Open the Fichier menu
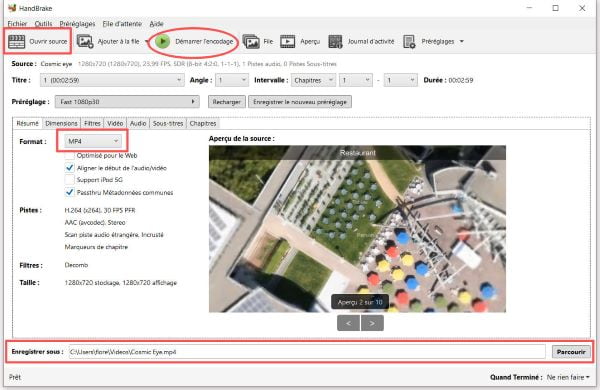This screenshot has height=390, width=600. tap(17, 24)
